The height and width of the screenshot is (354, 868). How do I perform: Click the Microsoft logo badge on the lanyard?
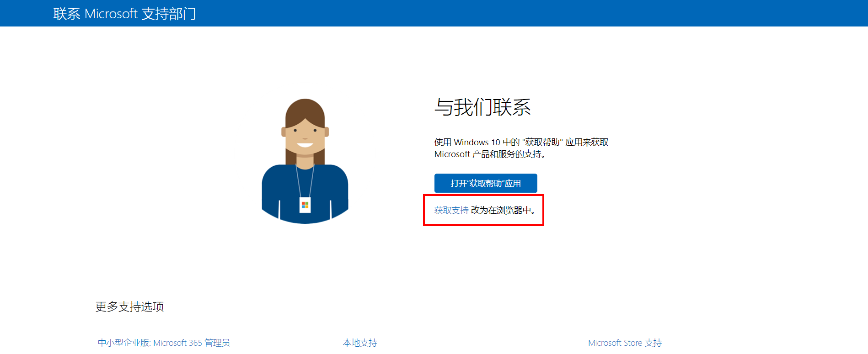(x=305, y=205)
